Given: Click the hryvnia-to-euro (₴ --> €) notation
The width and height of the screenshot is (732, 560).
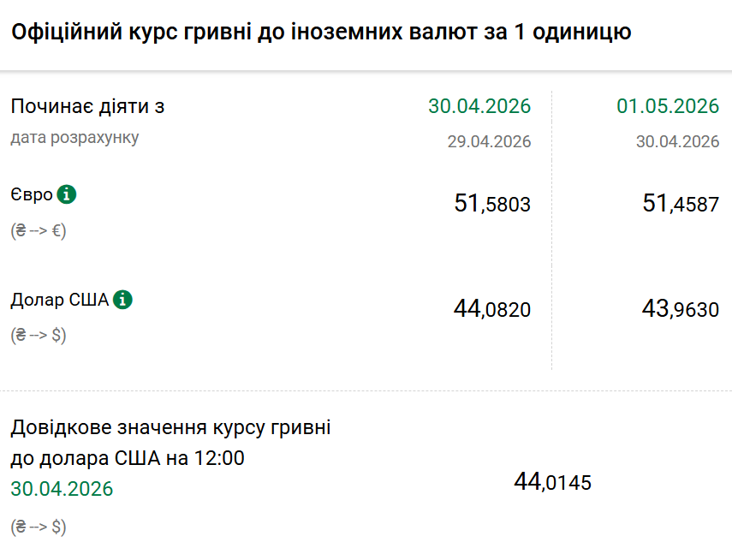Looking at the screenshot, I should coord(39,230).
